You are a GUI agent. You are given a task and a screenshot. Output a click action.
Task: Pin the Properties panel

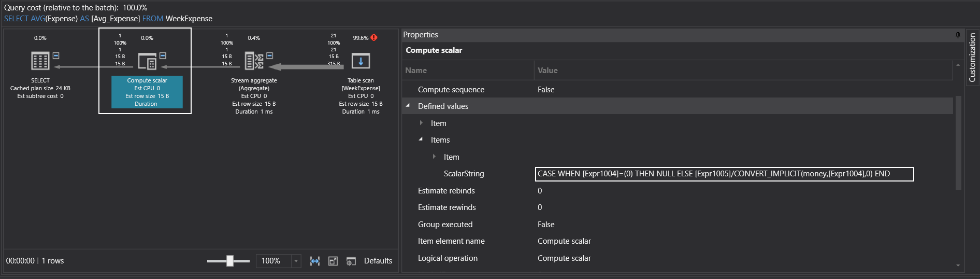(958, 35)
